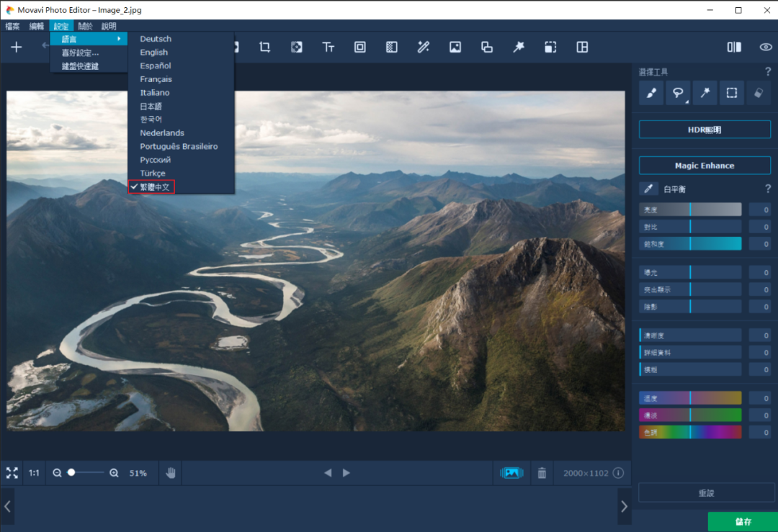The height and width of the screenshot is (532, 778).
Task: Open the Lasso tool variant dropdown corner arrow
Action: (x=687, y=102)
